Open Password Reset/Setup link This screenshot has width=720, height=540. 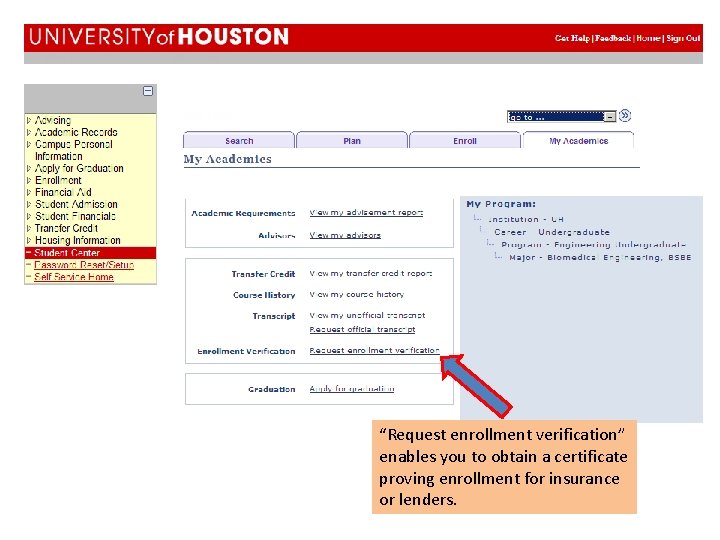pyautogui.click(x=84, y=265)
